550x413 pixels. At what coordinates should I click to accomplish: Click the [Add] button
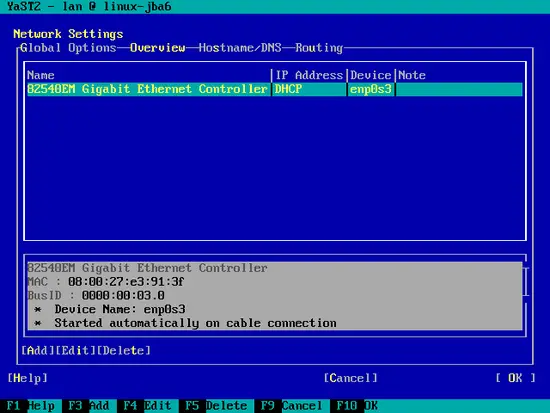coord(38,350)
